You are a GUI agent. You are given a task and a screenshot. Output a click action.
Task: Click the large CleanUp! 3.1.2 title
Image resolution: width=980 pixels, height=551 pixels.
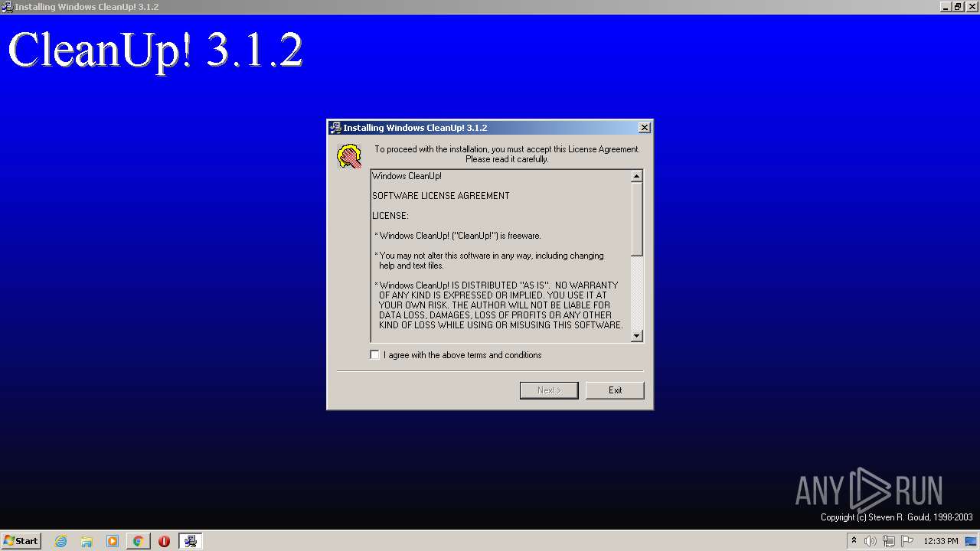(x=155, y=51)
